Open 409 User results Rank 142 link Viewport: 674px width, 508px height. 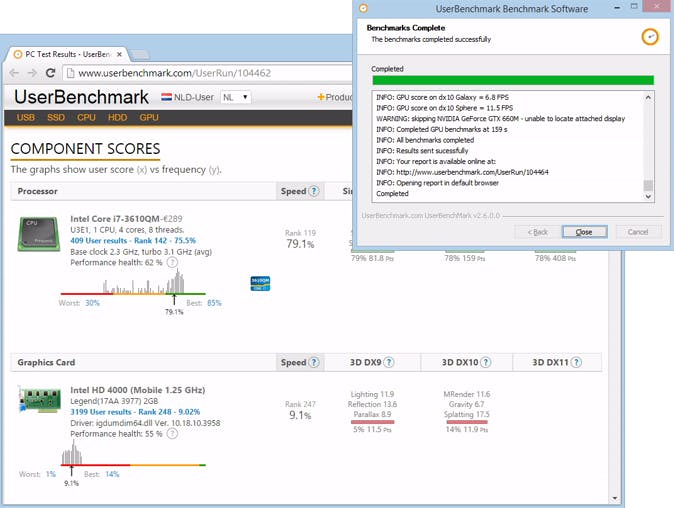133,241
